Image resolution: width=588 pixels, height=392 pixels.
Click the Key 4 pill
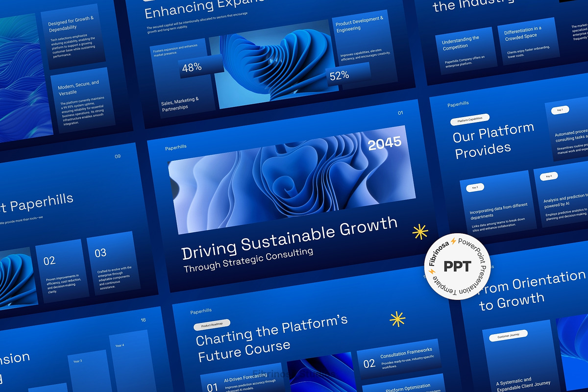coord(549,176)
